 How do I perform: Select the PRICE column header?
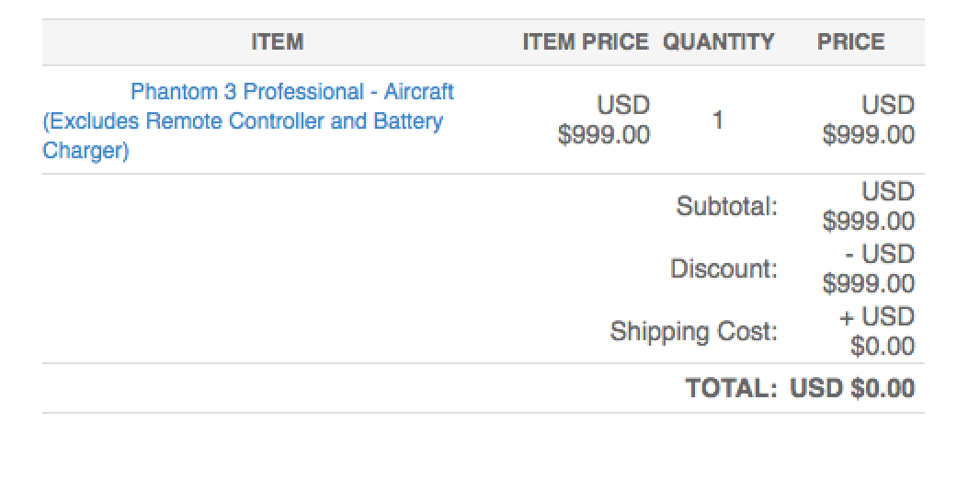(x=850, y=42)
